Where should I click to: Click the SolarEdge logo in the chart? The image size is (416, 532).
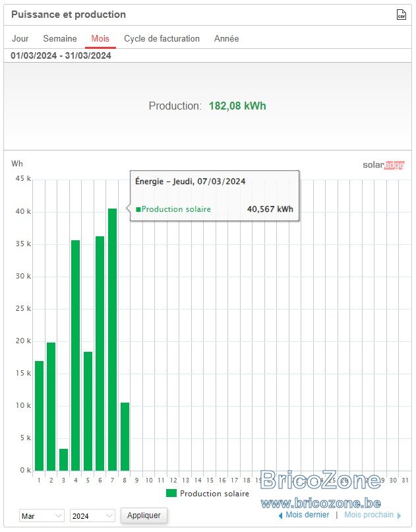point(384,165)
